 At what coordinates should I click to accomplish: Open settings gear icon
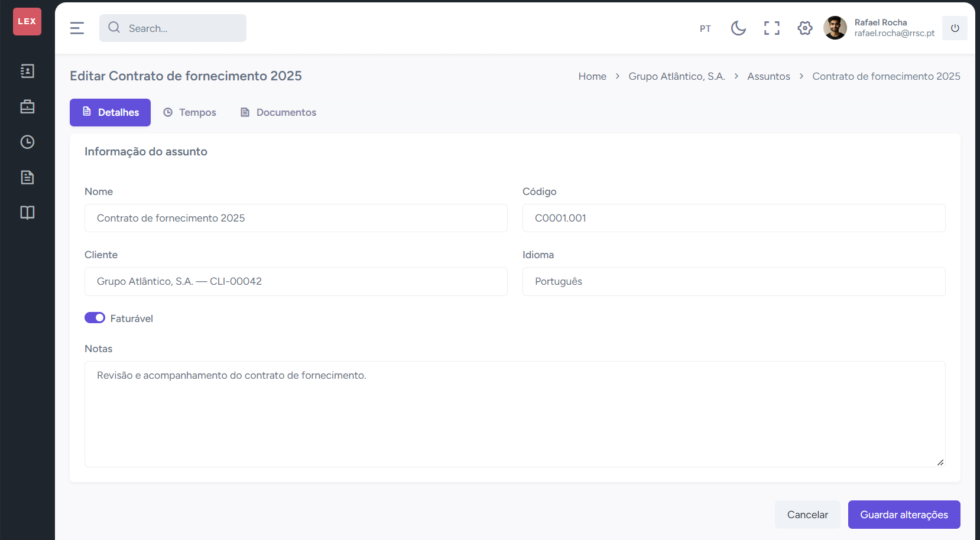804,28
